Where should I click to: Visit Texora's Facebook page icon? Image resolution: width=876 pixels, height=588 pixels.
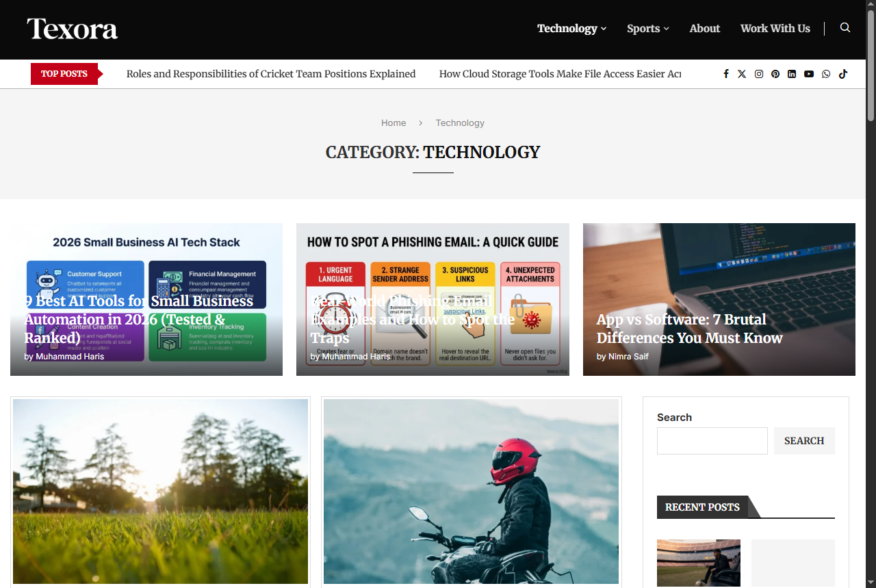pos(726,74)
